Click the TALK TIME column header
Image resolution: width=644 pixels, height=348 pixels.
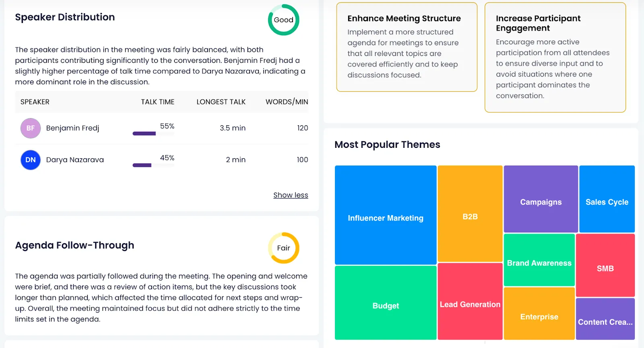point(157,102)
